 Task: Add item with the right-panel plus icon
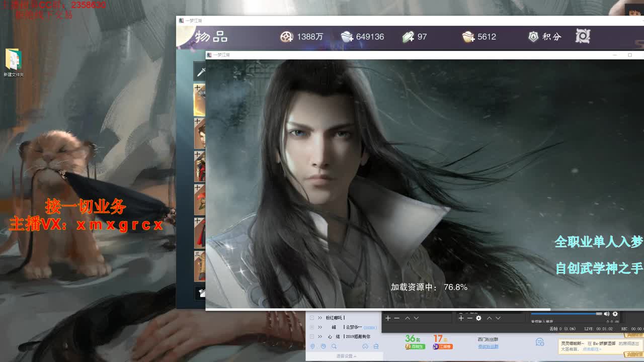[x=461, y=318]
